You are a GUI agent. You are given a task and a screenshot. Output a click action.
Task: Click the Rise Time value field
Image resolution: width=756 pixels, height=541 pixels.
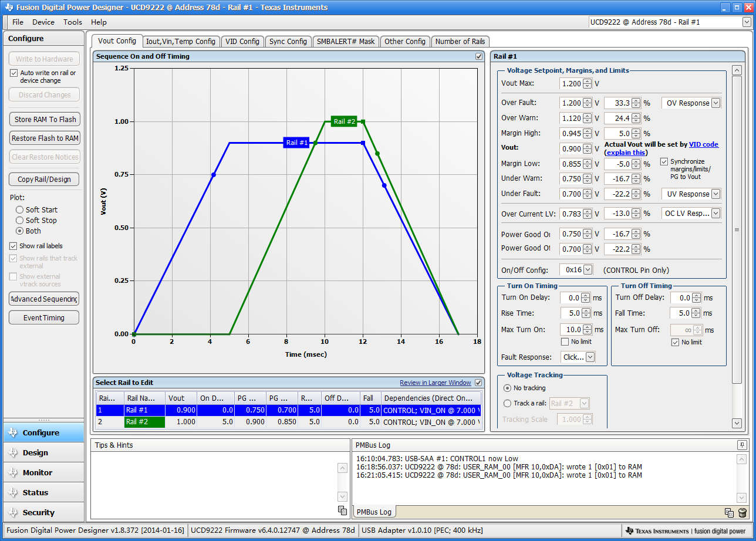(x=572, y=313)
